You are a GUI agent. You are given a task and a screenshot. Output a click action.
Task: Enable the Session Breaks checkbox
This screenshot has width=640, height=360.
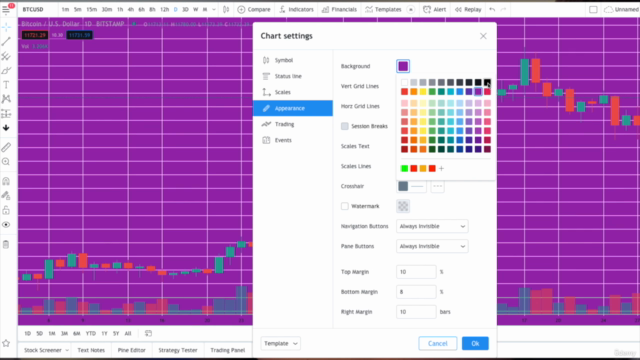click(345, 126)
